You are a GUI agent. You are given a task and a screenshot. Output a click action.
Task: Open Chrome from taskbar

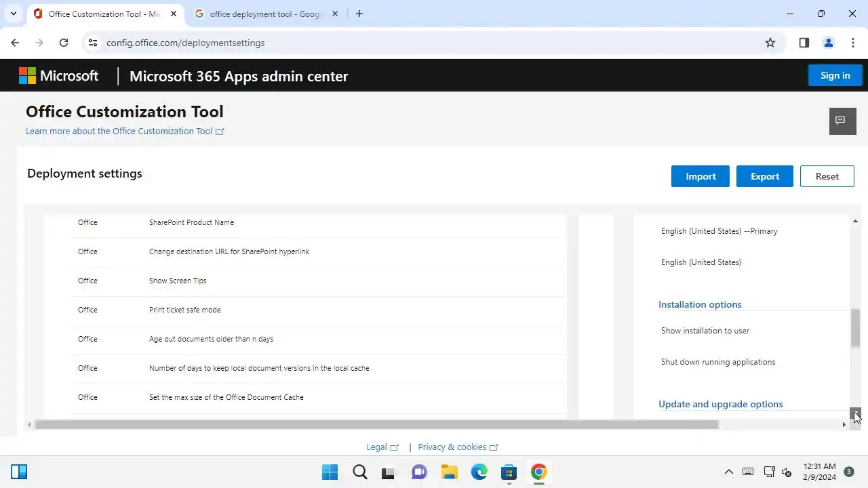pos(538,472)
